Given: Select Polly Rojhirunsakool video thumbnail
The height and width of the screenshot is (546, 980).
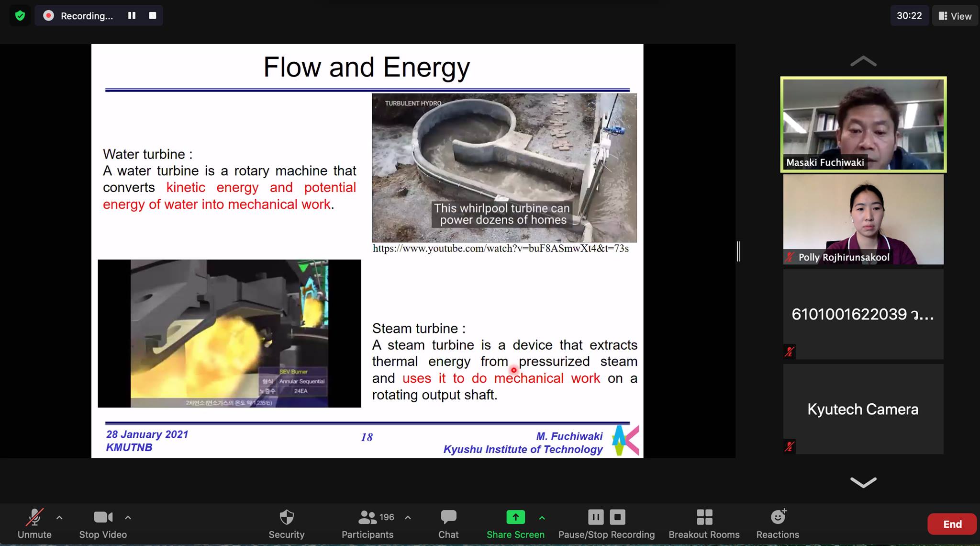Looking at the screenshot, I should click(x=863, y=219).
